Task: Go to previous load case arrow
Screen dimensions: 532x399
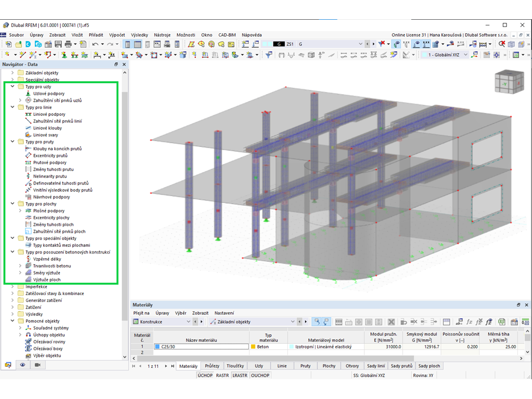Action: click(367, 44)
